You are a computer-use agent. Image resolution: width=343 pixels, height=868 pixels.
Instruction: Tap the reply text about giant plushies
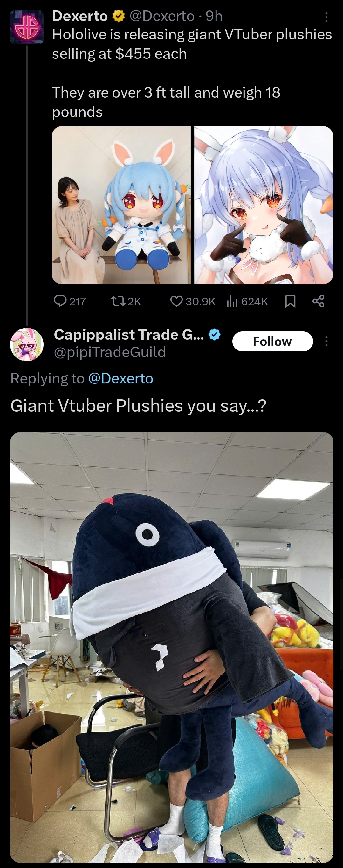138,406
